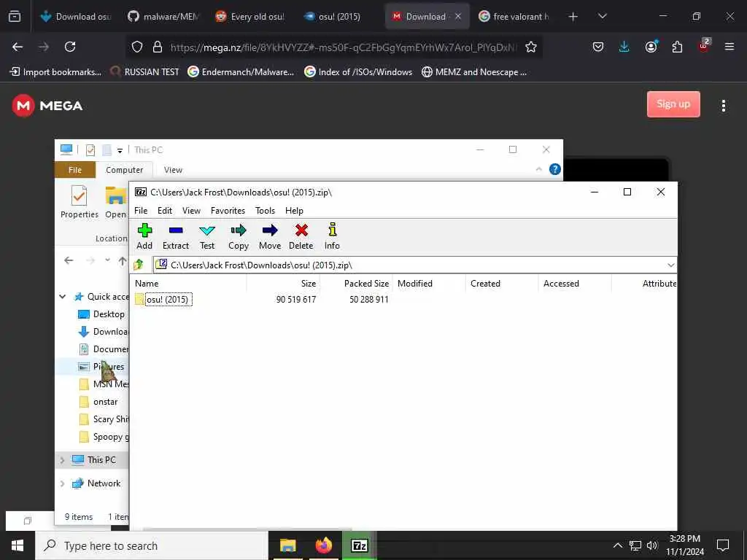Click the MEGA logo
Viewport: 747px width, 560px height.
click(47, 105)
